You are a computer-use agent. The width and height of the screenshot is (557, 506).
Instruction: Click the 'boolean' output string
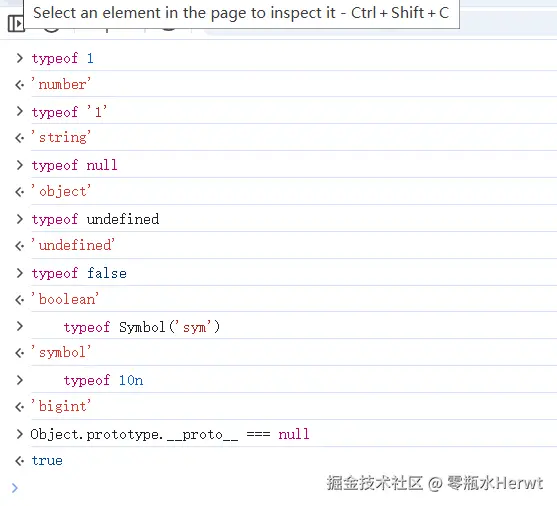point(65,299)
